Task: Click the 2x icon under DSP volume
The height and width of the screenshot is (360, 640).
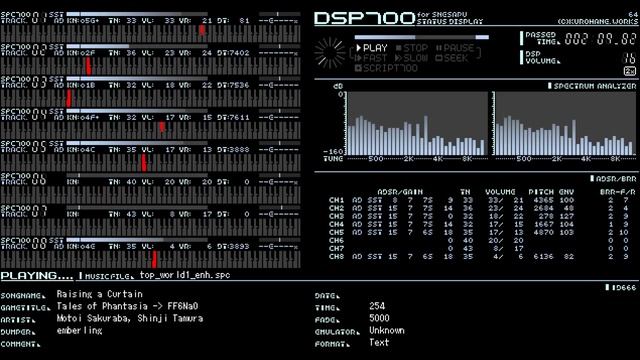Action: coord(630,71)
